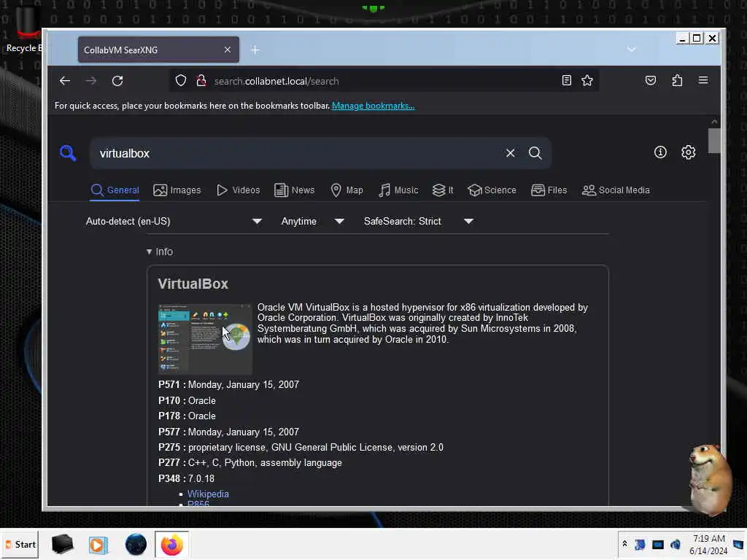Open the SafeSearch: Strict dropdown
747x560 pixels.
pos(418,222)
